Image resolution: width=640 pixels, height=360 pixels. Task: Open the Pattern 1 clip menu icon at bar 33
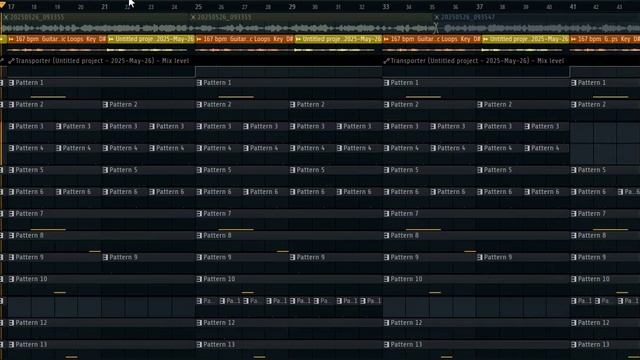coord(387,83)
